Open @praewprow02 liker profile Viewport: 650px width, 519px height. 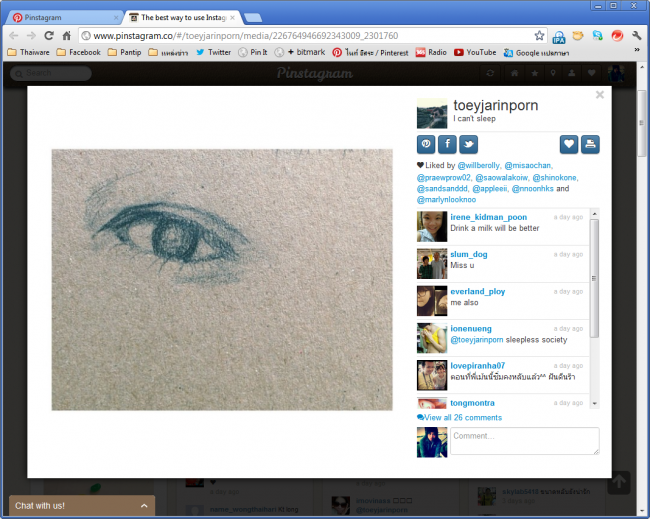click(444, 177)
